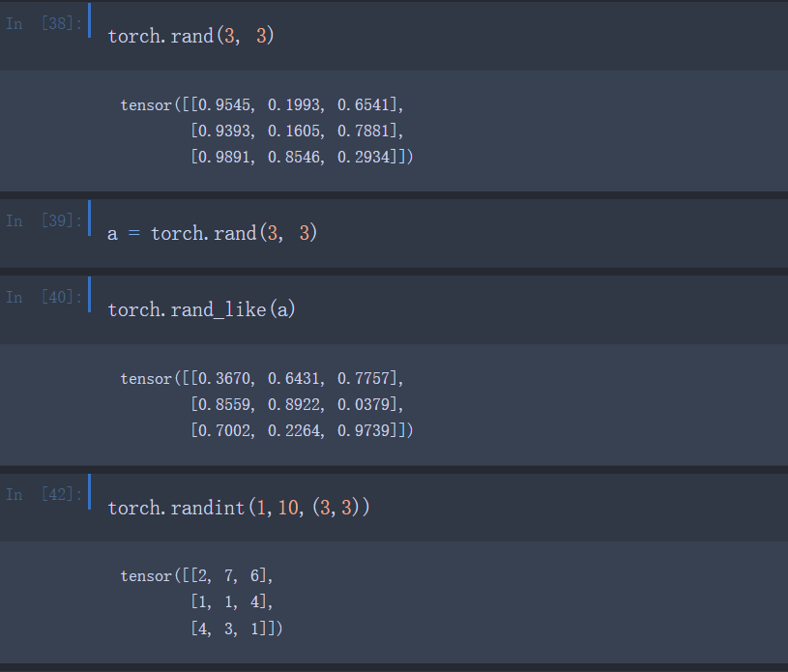
Task: Click the blue selection bar beside In [38]
Action: [88, 21]
